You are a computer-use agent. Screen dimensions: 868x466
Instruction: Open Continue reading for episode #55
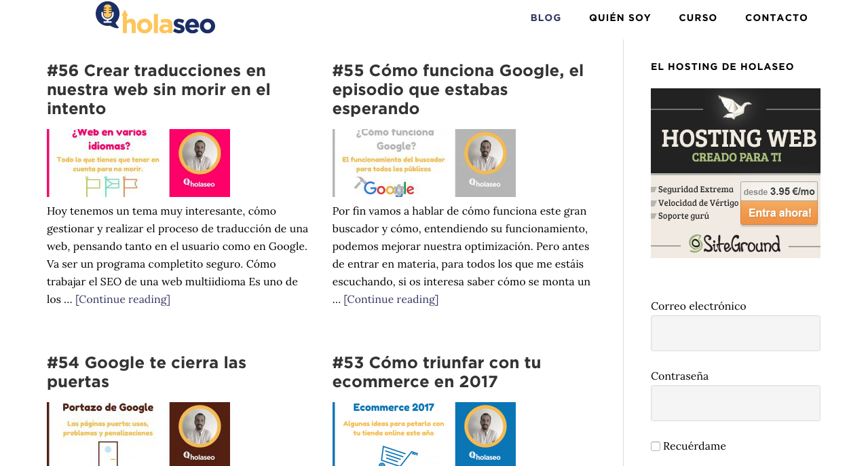[391, 298]
